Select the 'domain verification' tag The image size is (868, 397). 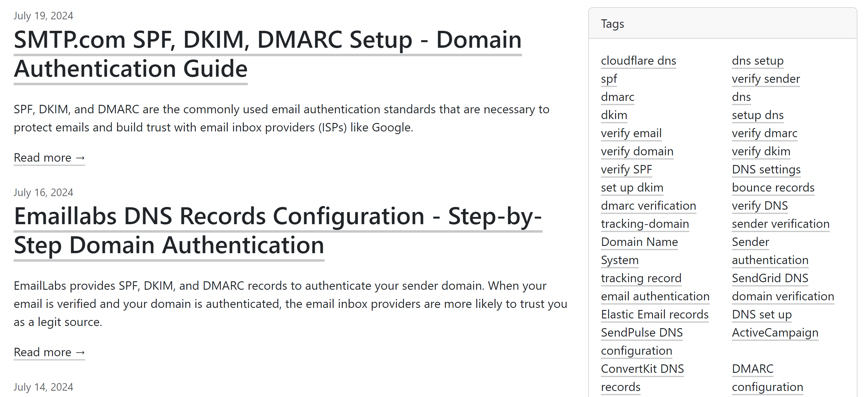click(x=783, y=297)
